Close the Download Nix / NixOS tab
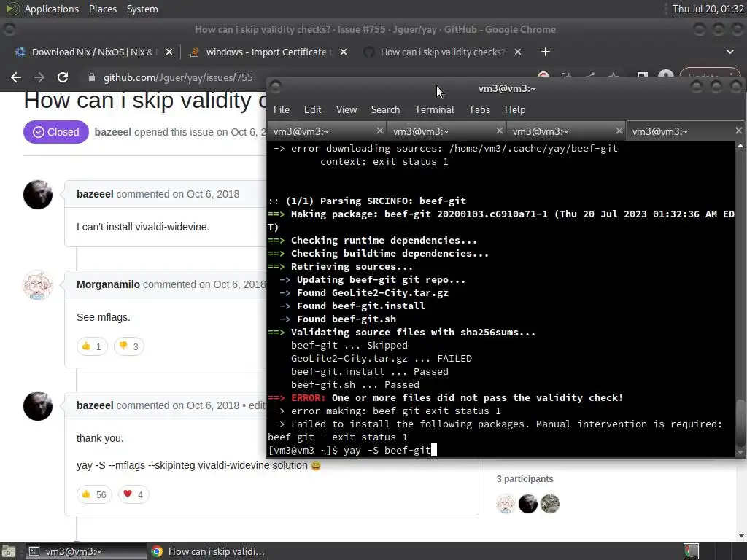Image resolution: width=747 pixels, height=560 pixels. pos(169,52)
